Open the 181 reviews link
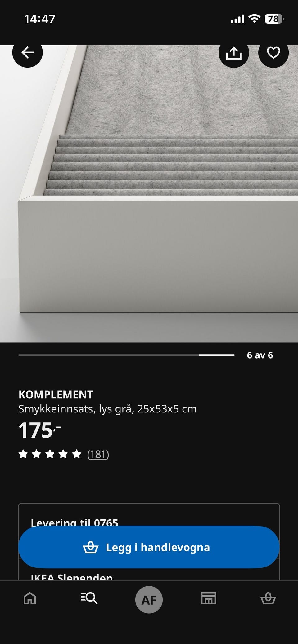The width and height of the screenshot is (298, 644). point(98,454)
